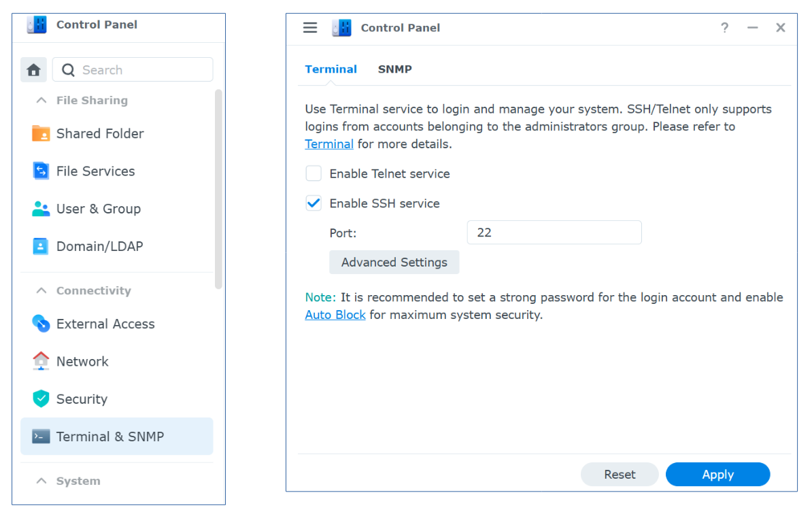Open Domain/LDAP settings
The image size is (812, 512).
(x=99, y=246)
